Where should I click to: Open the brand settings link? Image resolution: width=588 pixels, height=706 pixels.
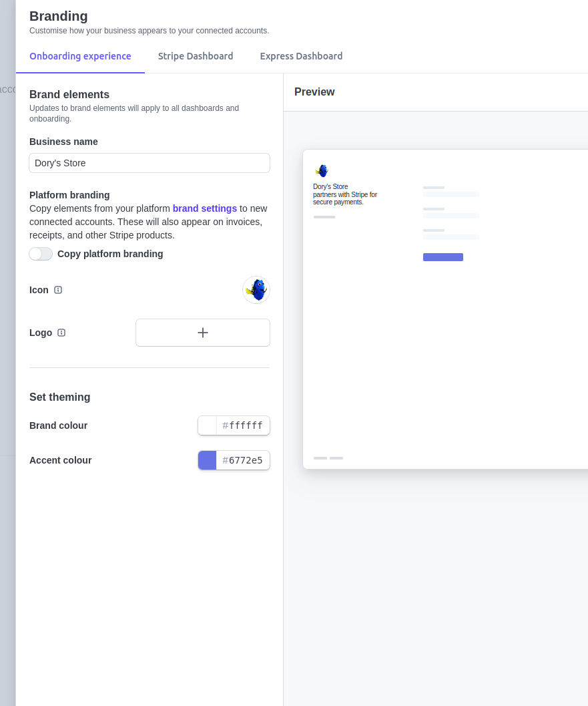[x=205, y=208]
